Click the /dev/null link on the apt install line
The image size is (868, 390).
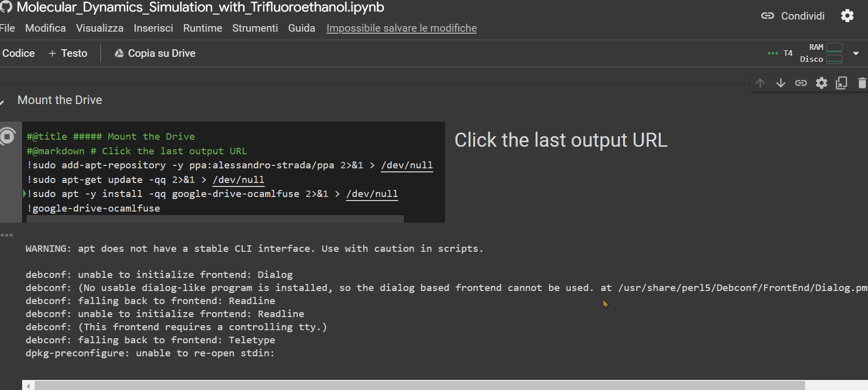[x=372, y=194]
